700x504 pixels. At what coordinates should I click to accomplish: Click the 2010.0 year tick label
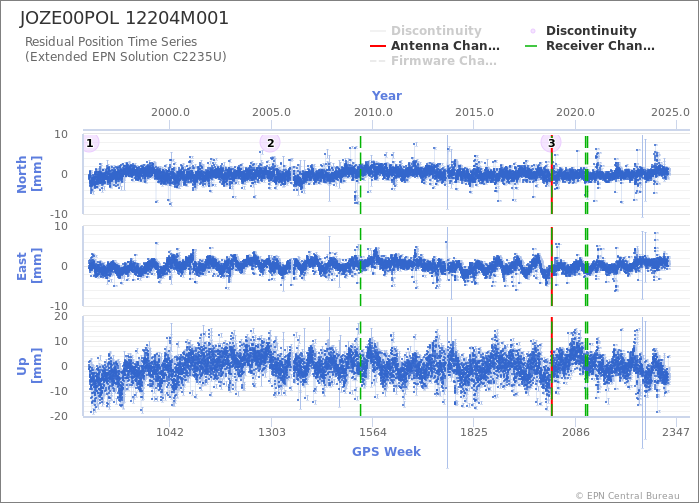tap(373, 112)
